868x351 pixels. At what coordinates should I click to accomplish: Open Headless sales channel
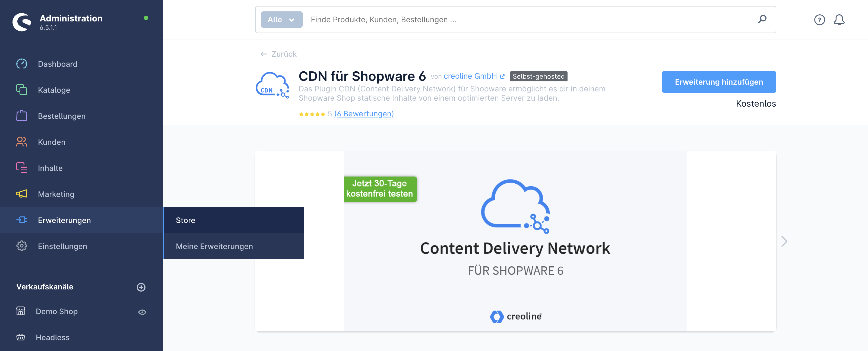tap(53, 337)
